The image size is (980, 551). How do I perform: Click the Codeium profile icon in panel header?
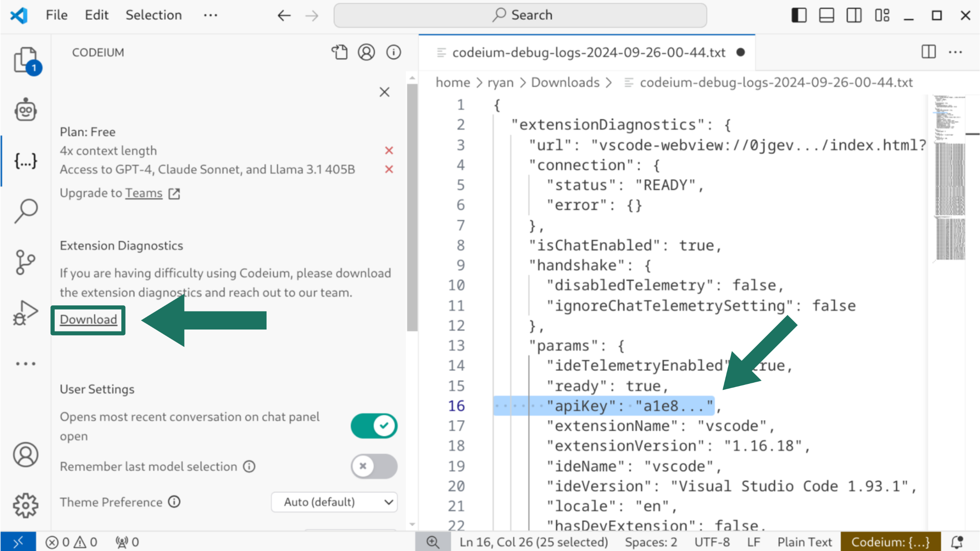[366, 52]
